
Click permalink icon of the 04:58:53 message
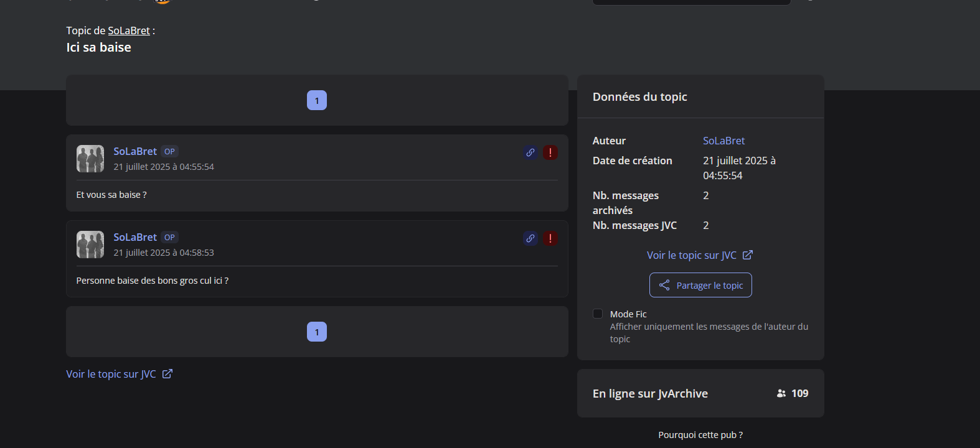(x=530, y=238)
